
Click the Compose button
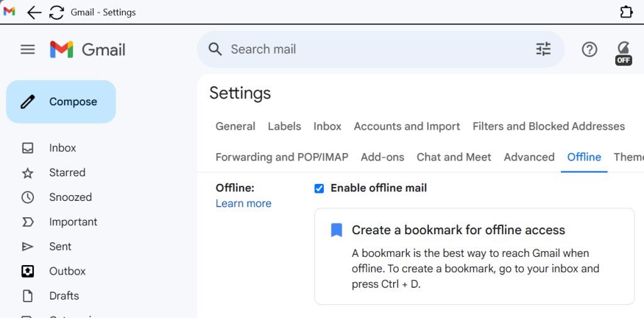tap(61, 101)
